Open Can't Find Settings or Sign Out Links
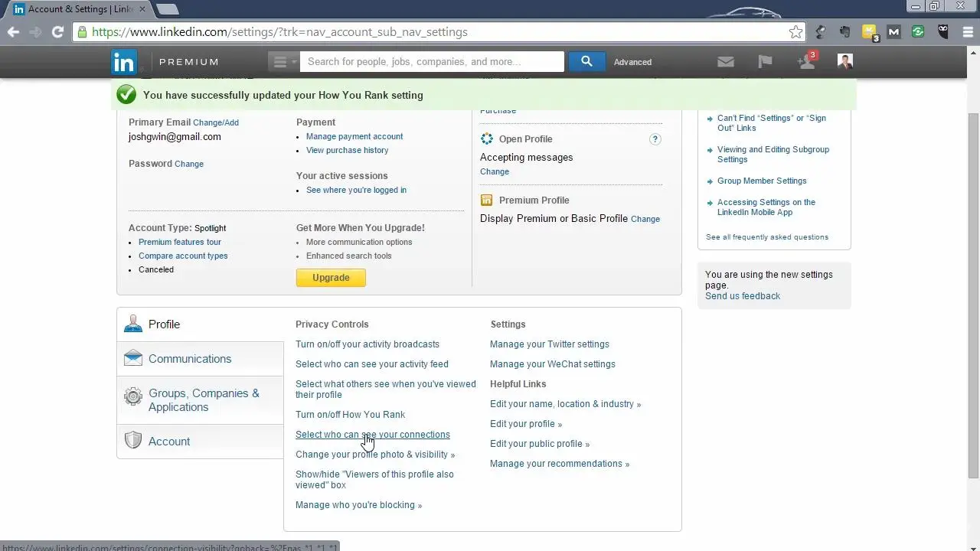The width and height of the screenshot is (980, 551). point(772,123)
